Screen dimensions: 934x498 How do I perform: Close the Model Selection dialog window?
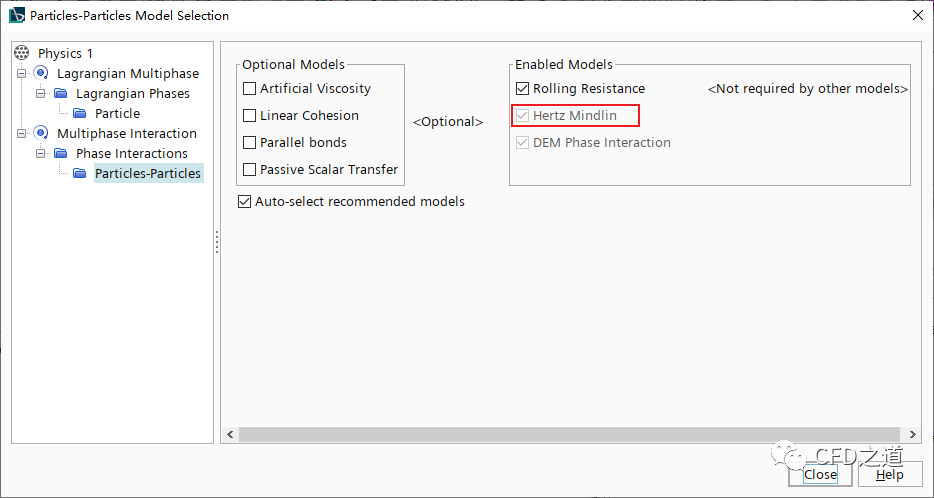coord(918,15)
